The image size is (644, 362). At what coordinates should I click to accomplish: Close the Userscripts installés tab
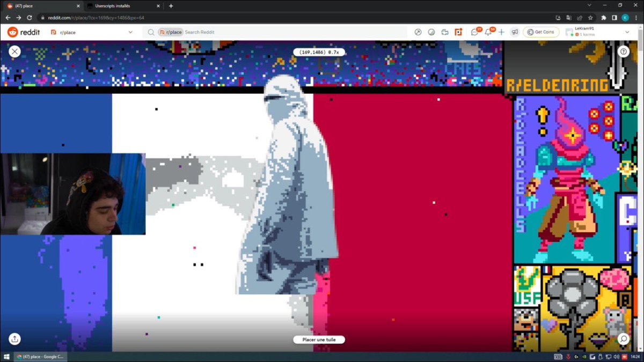click(x=158, y=6)
